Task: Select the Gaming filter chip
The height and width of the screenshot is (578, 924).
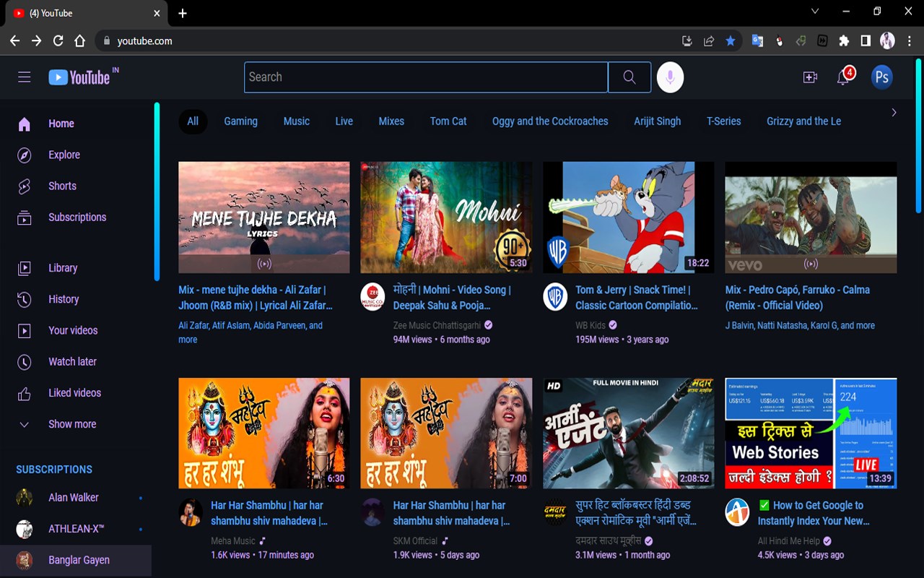Action: pos(240,121)
